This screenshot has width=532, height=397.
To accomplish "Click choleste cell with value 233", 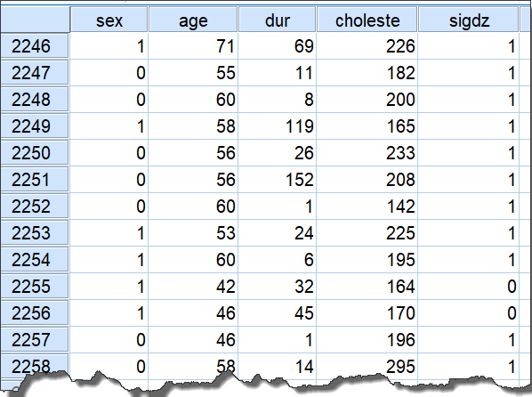I will pyautogui.click(x=367, y=153).
